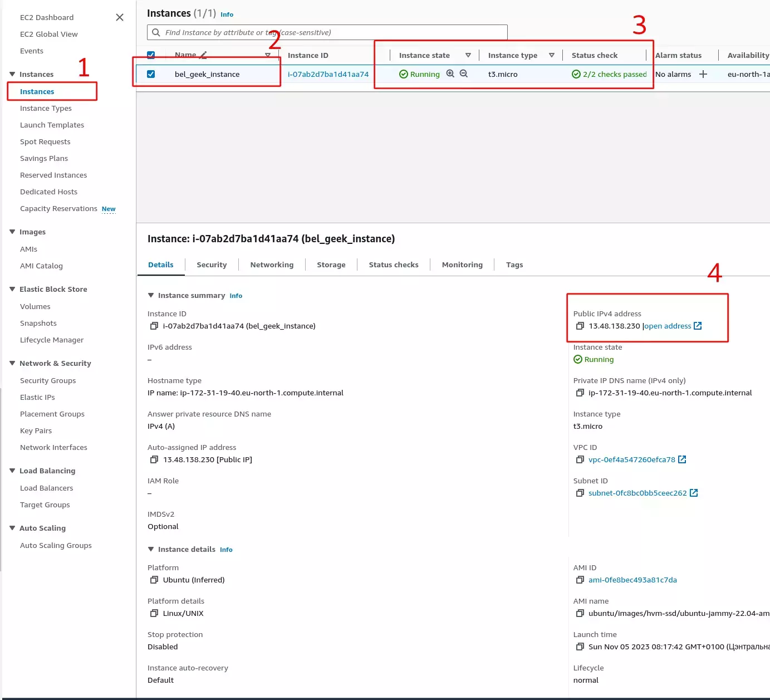Copy the VPC ID value
The image size is (770, 700).
580,459
